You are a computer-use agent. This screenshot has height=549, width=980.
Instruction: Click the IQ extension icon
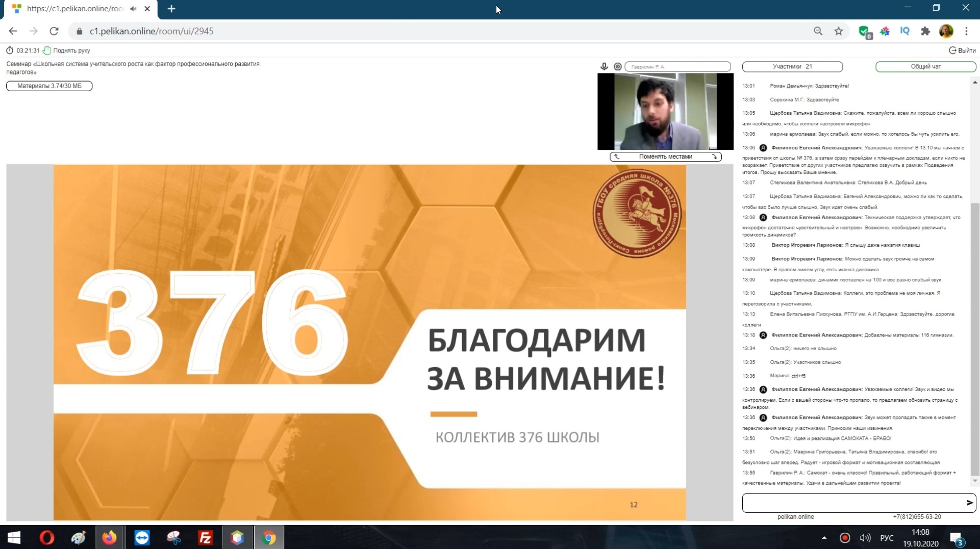905,31
